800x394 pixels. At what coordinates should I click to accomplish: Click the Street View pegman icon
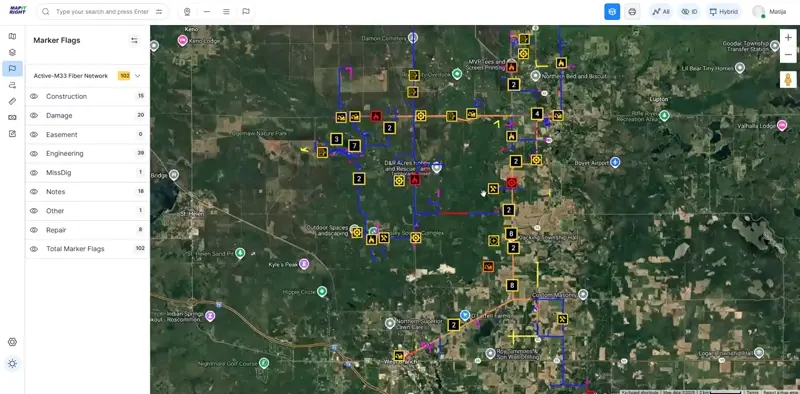pyautogui.click(x=788, y=80)
